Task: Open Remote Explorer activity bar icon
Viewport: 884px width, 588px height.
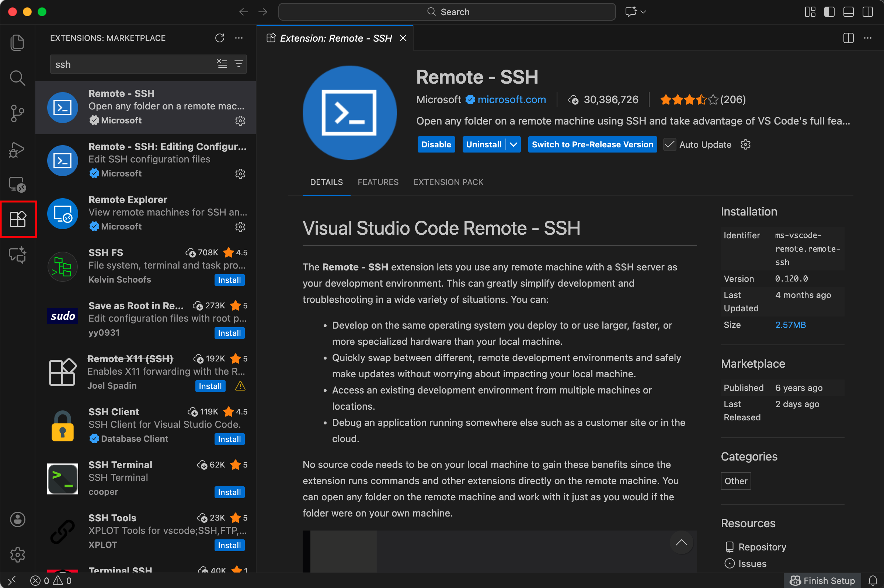Action: (17, 184)
